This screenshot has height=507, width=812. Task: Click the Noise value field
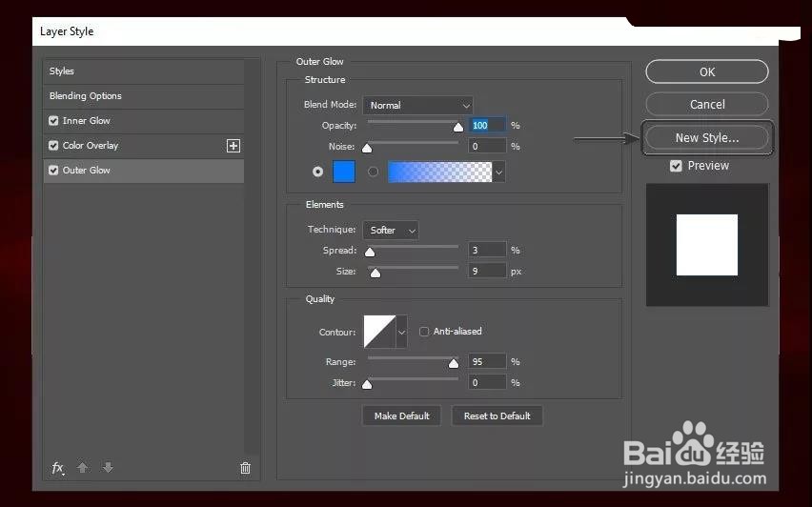pos(487,147)
